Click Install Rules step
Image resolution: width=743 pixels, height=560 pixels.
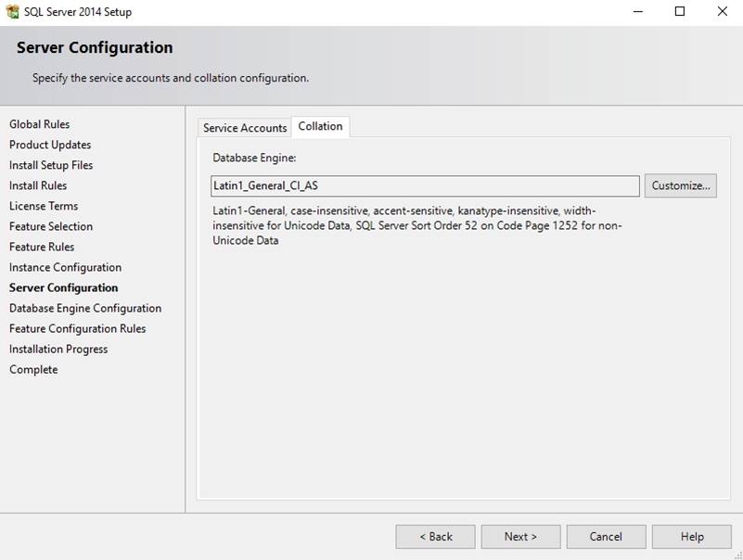[x=38, y=185]
